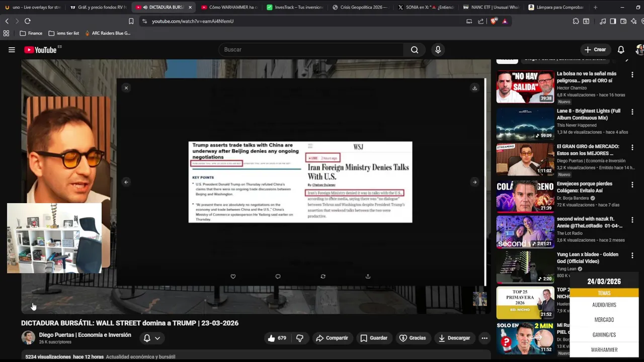Viewport: 644px width, 362px height.
Task: Mute the DICTADURA BURSÁTIL tab audio
Action: pyautogui.click(x=145, y=8)
